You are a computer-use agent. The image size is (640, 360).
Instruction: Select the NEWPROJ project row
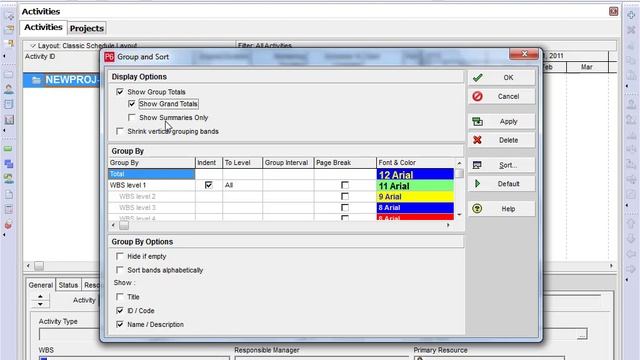click(62, 80)
